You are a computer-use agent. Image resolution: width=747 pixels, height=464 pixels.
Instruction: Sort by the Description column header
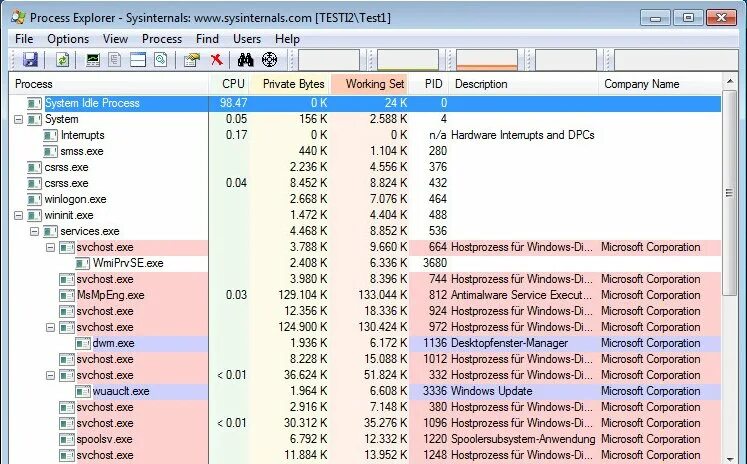pos(524,84)
